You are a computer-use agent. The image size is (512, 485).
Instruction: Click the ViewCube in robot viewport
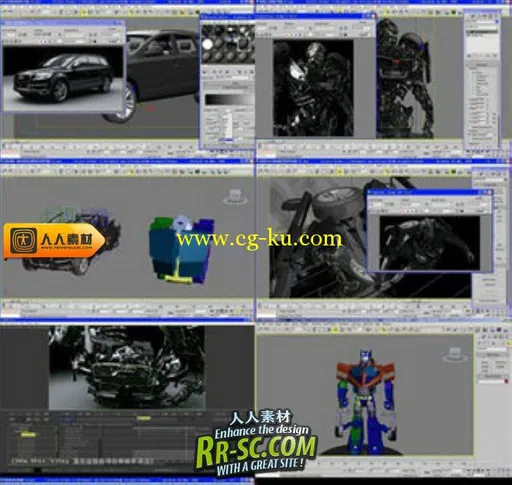click(455, 355)
